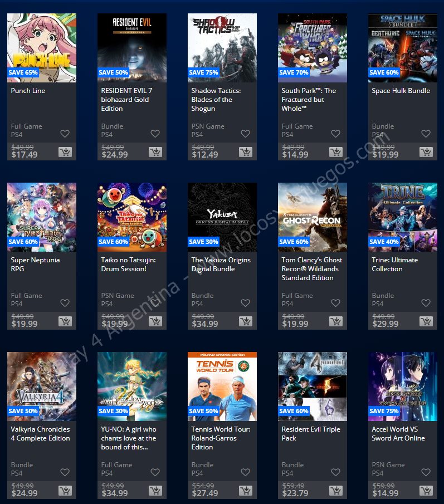Viewport: 444px width, 504px height.
Task: Favorite Ghost Recon Wildlands with the heart
Action: coord(336,303)
